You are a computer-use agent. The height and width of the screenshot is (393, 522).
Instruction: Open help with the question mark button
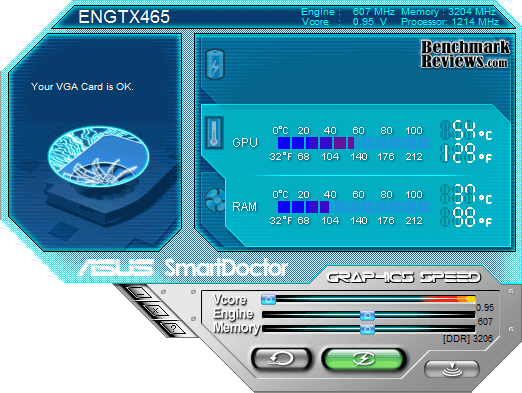pyautogui.click(x=173, y=328)
